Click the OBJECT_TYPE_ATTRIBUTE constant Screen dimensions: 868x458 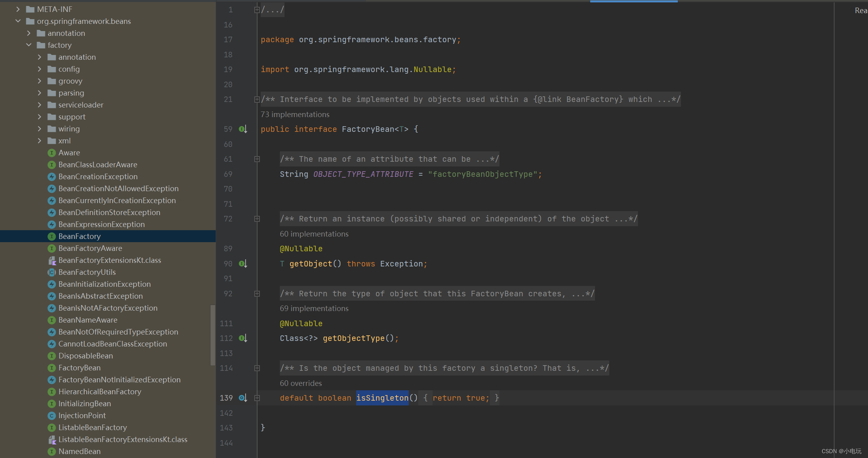pyautogui.click(x=363, y=174)
